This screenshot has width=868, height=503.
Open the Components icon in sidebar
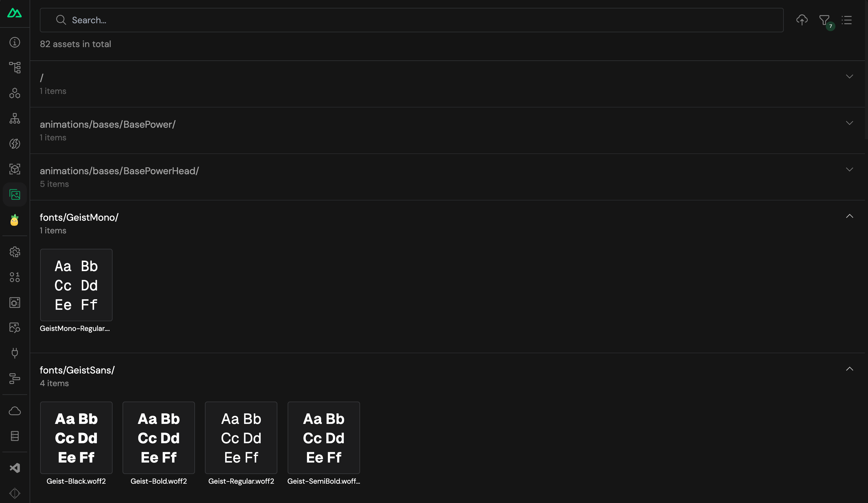coord(14,93)
